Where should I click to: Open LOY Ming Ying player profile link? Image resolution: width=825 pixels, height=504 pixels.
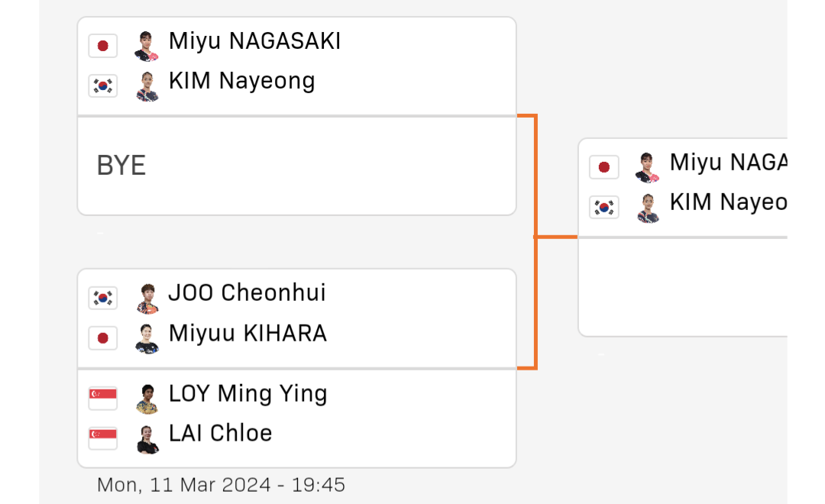click(x=247, y=393)
